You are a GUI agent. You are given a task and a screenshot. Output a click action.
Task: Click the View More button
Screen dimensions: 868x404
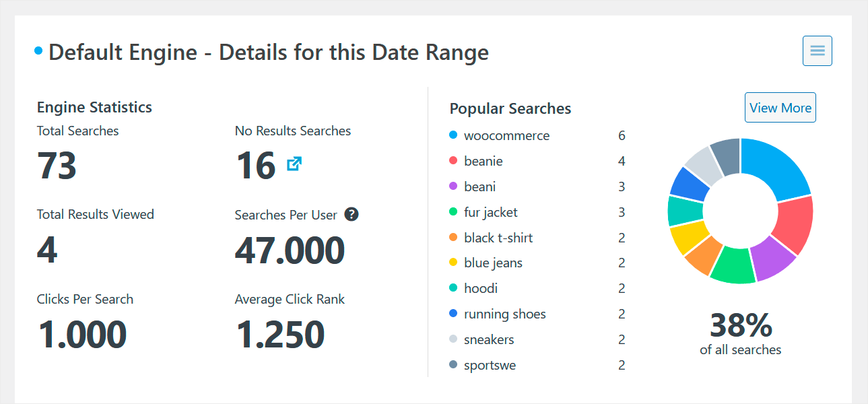pyautogui.click(x=780, y=107)
